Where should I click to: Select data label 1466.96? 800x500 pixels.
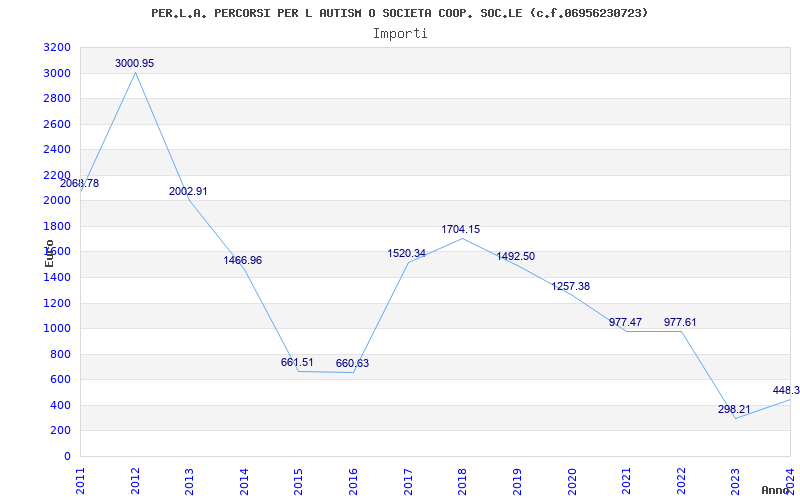(242, 260)
